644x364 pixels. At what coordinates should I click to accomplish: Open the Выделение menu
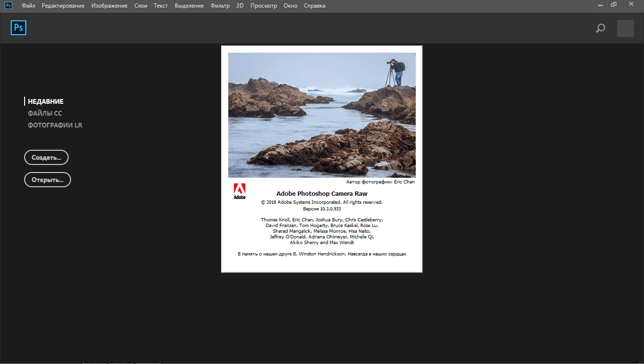coord(189,6)
